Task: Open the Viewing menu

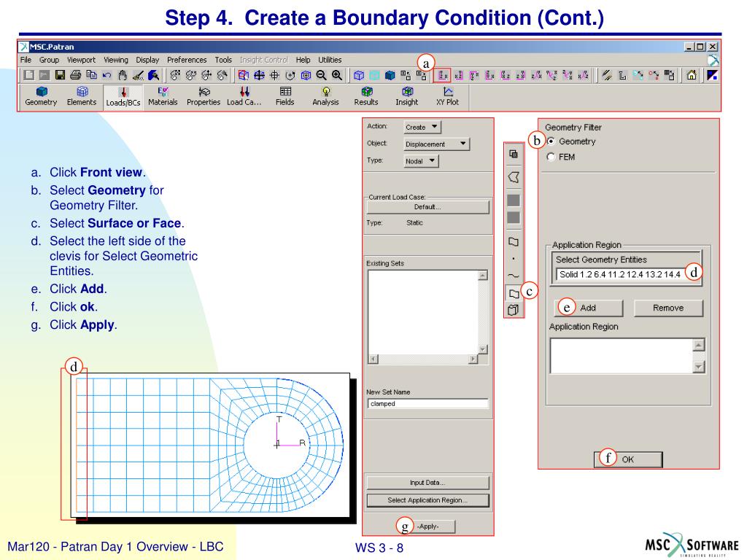Action: pyautogui.click(x=116, y=60)
